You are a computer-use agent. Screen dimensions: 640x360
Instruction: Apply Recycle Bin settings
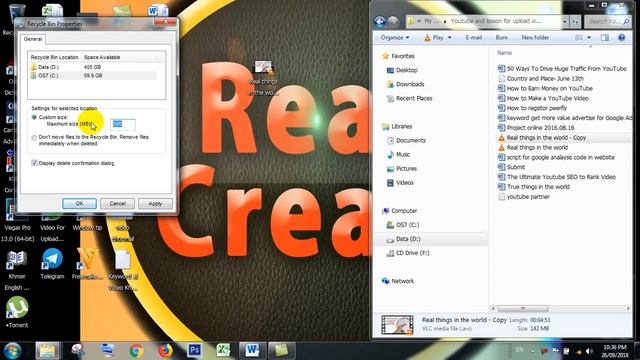point(155,203)
